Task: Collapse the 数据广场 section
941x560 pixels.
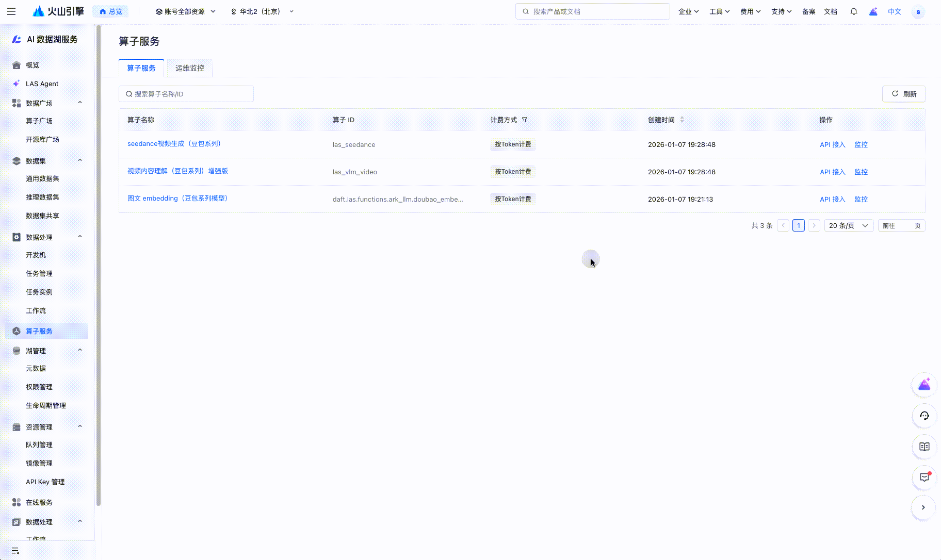Action: click(80, 103)
